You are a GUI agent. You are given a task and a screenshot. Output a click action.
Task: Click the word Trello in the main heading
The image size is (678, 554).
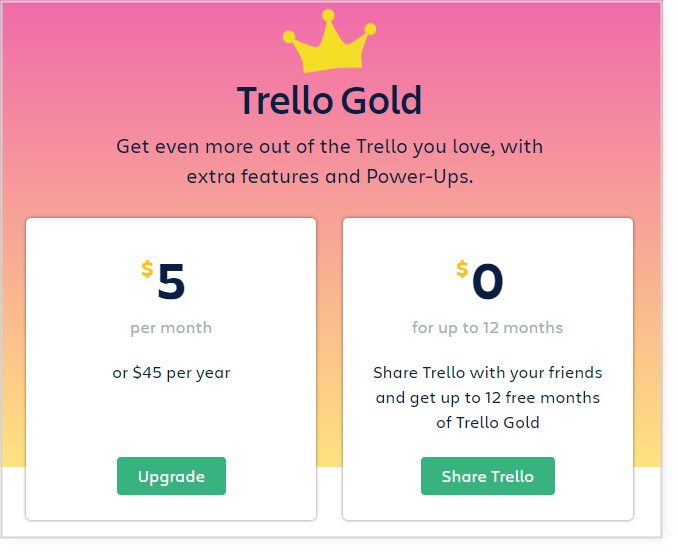click(x=285, y=100)
